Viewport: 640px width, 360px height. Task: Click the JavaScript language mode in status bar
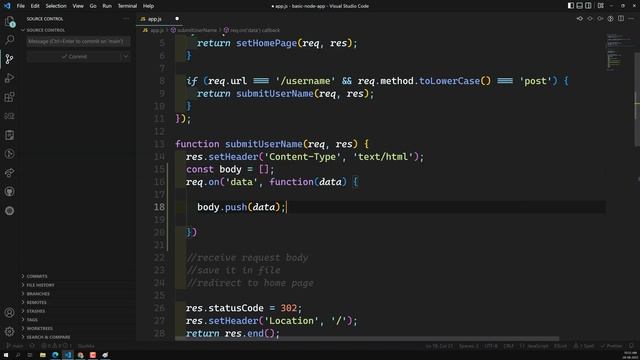(x=534, y=346)
